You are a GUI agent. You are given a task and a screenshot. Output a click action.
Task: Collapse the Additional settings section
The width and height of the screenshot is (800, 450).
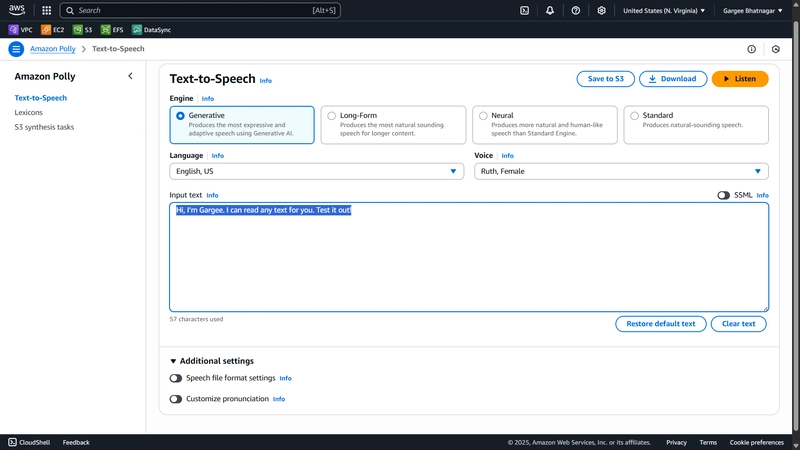point(212,361)
